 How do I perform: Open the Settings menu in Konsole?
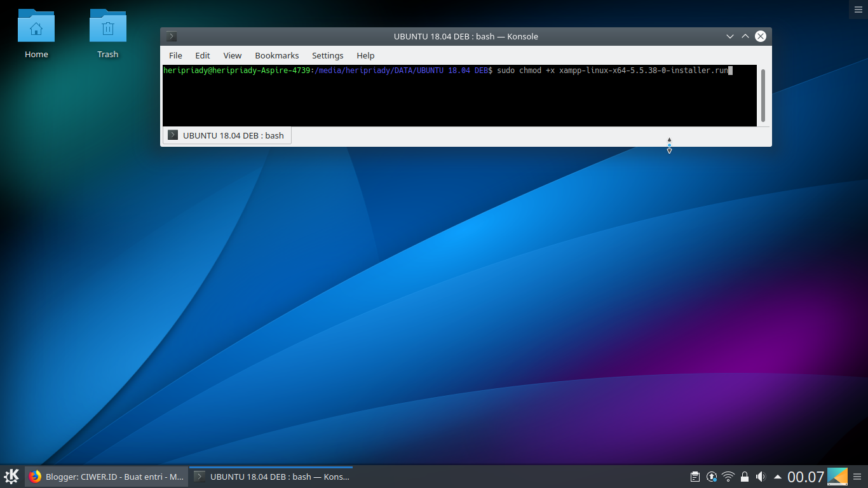click(328, 55)
